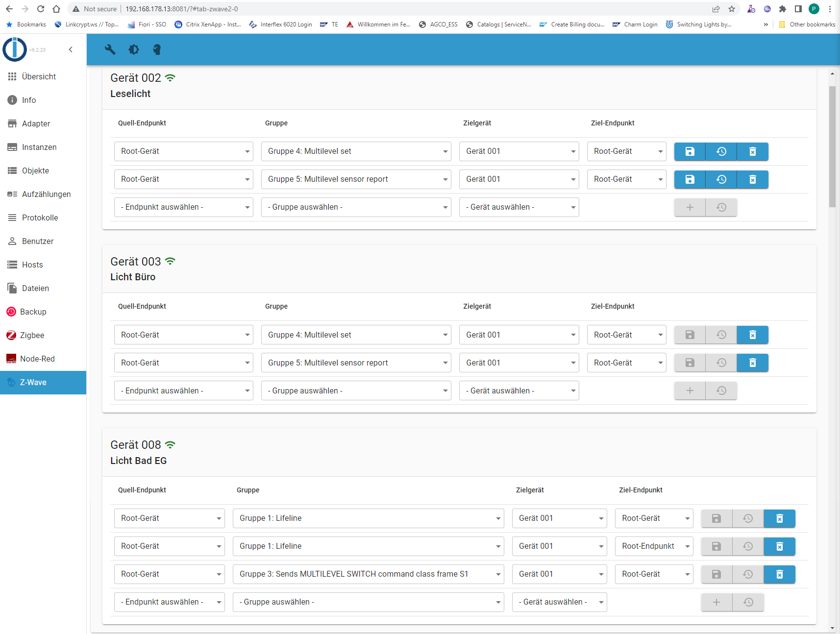Image resolution: width=840 pixels, height=634 pixels.
Task: Open Interflex 6020 Login bookmark
Action: (281, 24)
